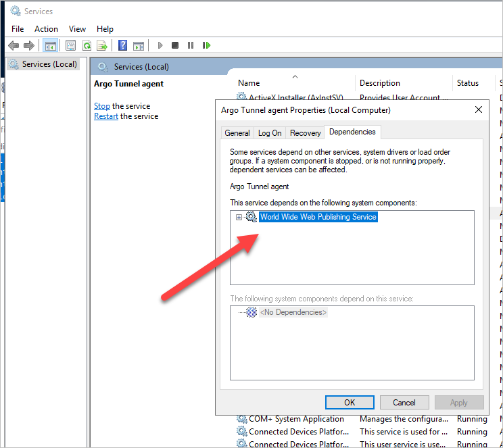Select the <No Dependencies> entry
Image resolution: width=503 pixels, height=448 pixels.
coord(293,312)
